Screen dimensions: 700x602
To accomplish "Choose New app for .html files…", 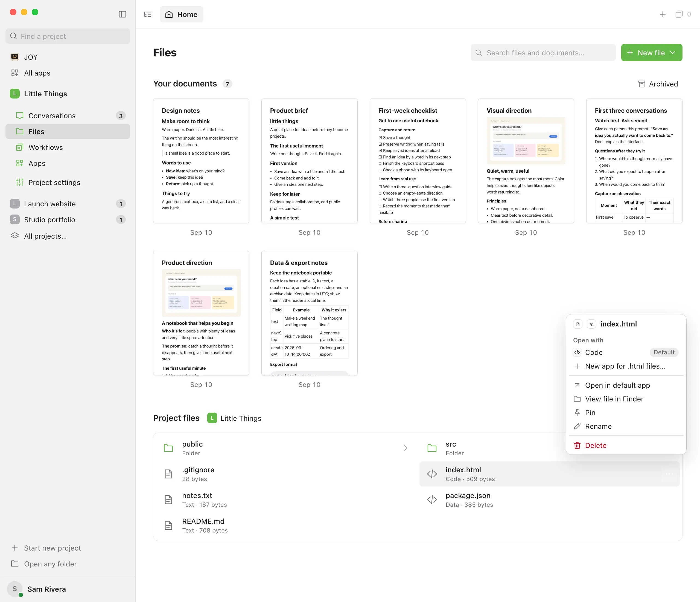I will coord(626,366).
